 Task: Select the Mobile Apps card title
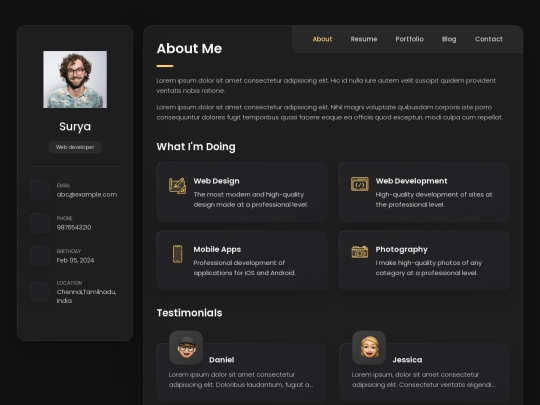tap(217, 249)
